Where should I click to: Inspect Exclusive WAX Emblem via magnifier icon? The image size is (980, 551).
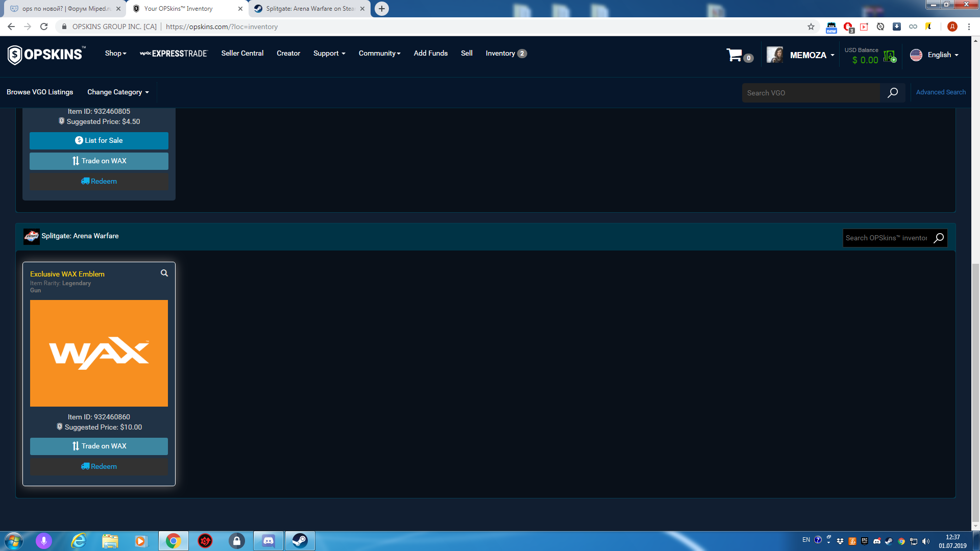(164, 273)
